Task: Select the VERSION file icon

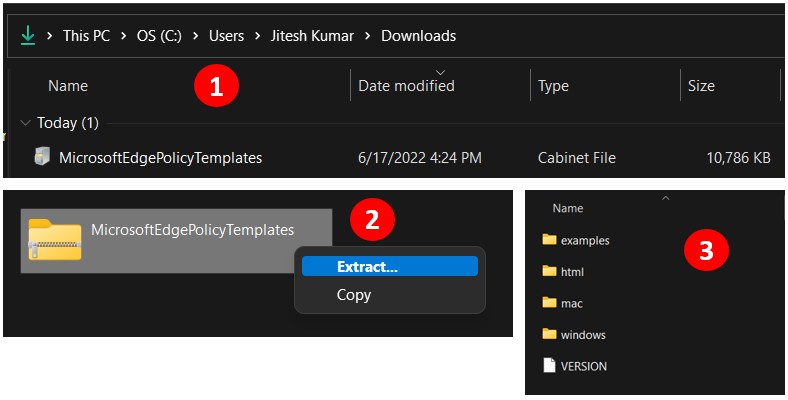Action: (550, 365)
